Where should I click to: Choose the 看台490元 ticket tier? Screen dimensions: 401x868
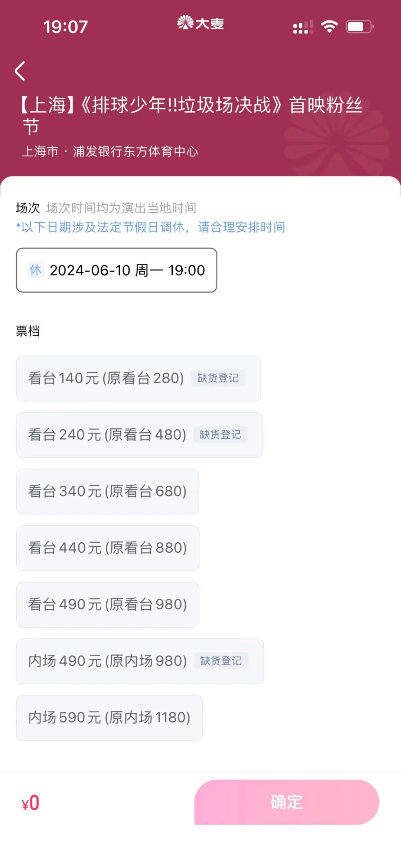[107, 604]
